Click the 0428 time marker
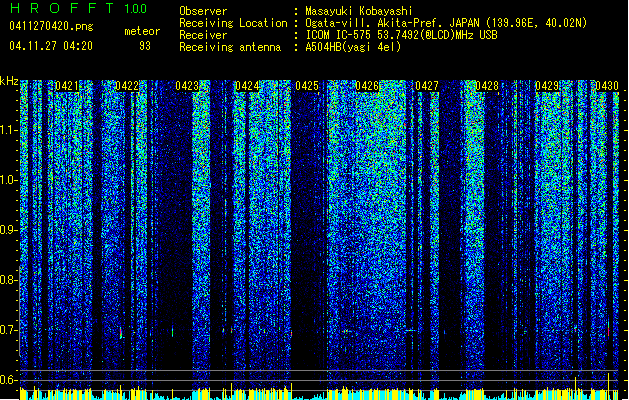 pyautogui.click(x=487, y=86)
